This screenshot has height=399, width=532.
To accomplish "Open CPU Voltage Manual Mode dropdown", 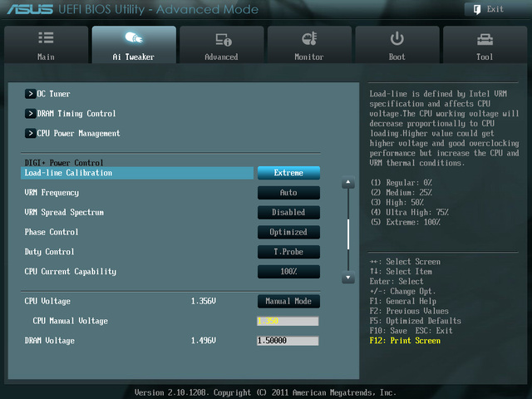I will 288,301.
